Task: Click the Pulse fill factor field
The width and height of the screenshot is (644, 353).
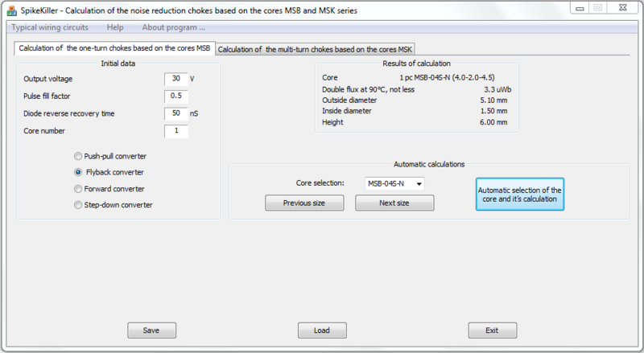Action: point(176,96)
